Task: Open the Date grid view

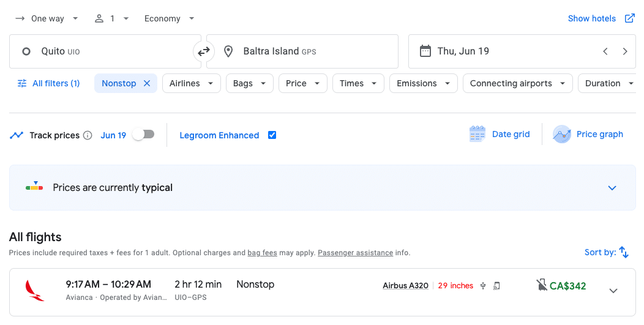Action: [x=500, y=134]
